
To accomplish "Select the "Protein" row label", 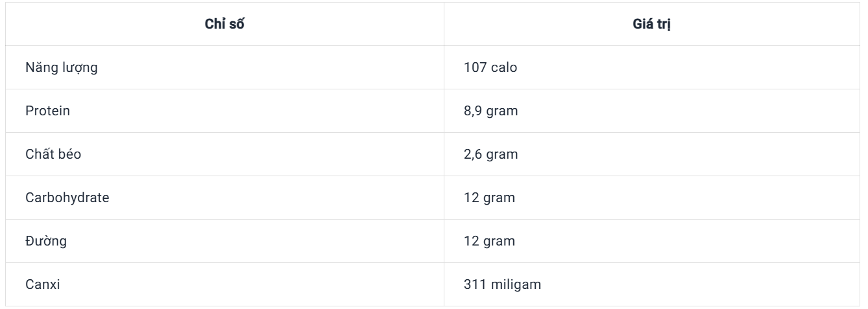I will tap(47, 111).
